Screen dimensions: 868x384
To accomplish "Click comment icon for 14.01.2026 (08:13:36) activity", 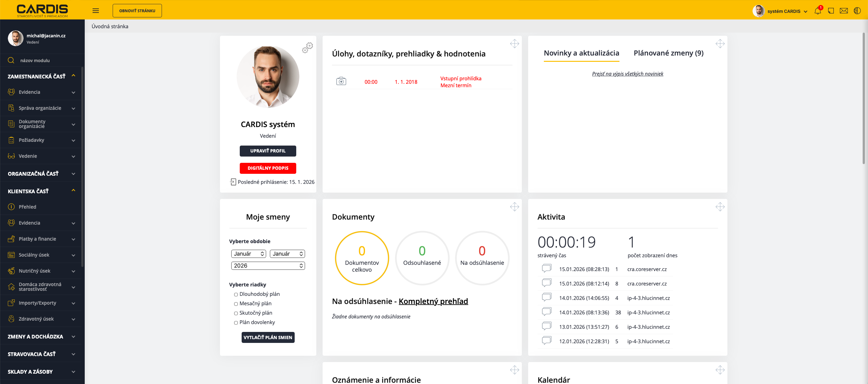I will [x=547, y=312].
